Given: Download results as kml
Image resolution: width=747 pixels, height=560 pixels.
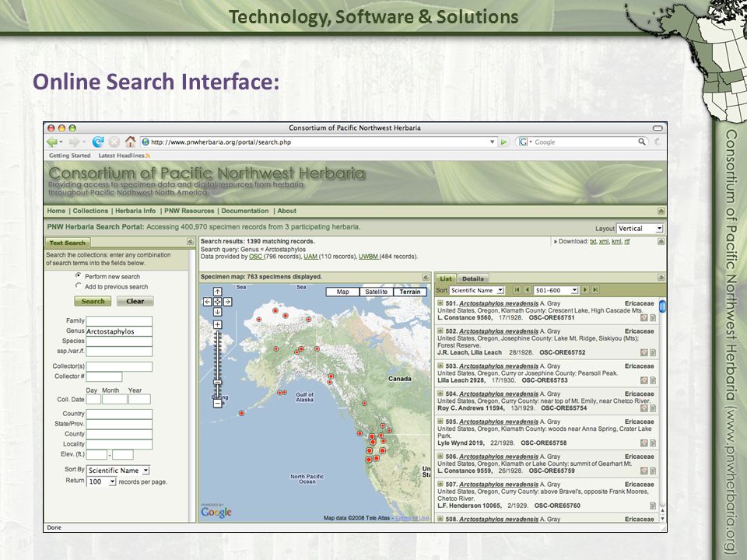Looking at the screenshot, I should pos(616,241).
